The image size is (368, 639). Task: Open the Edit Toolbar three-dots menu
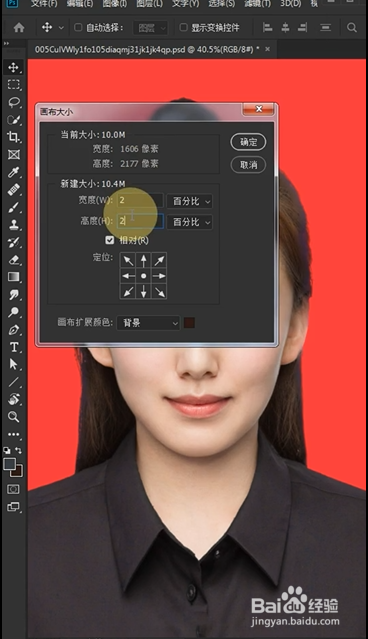(13, 434)
